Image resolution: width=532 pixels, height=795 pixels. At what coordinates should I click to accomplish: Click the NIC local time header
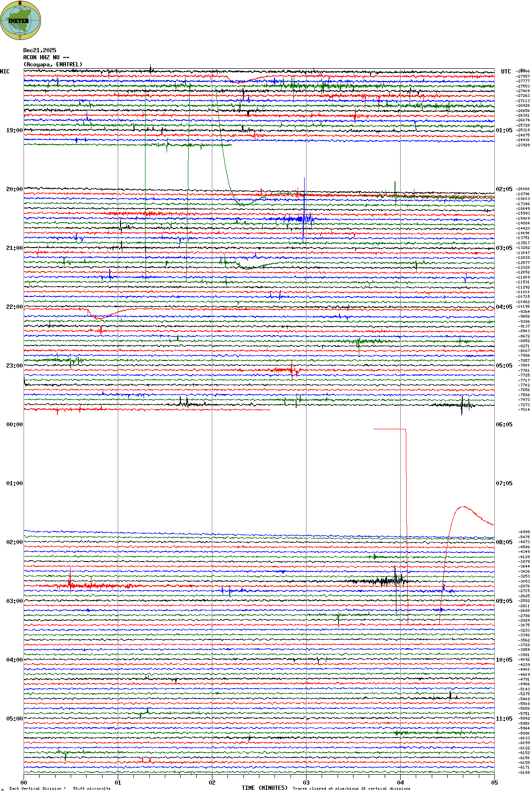pos(5,72)
